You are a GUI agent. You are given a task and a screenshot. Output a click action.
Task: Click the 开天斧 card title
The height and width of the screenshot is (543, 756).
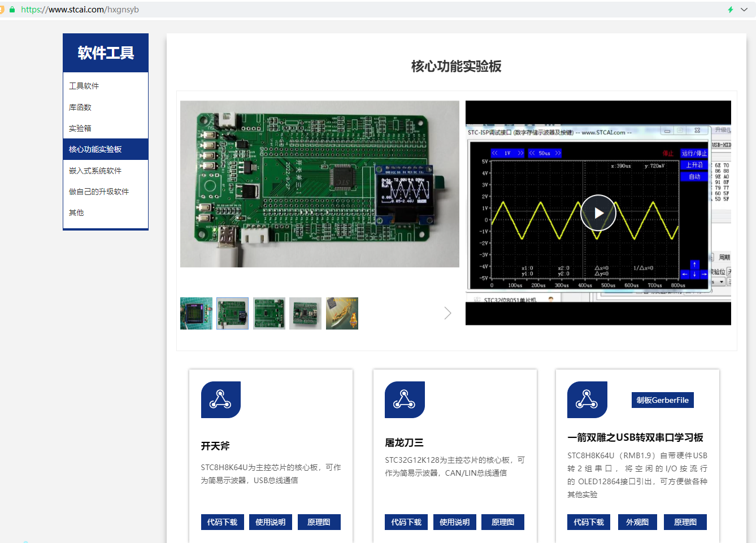(x=215, y=446)
